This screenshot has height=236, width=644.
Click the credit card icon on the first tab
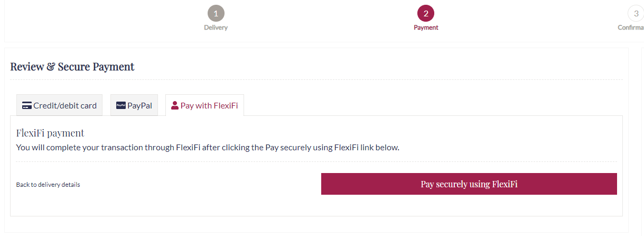coord(27,105)
